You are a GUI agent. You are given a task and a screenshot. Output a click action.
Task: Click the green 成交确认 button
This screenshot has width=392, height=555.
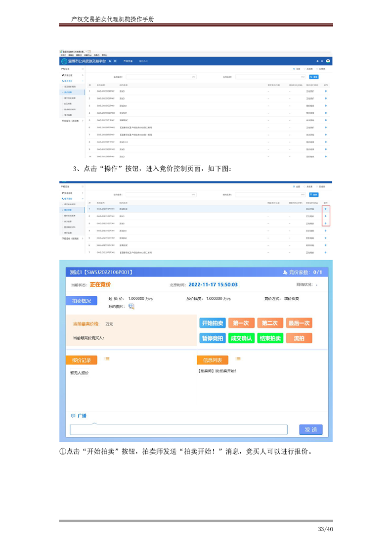tap(241, 338)
